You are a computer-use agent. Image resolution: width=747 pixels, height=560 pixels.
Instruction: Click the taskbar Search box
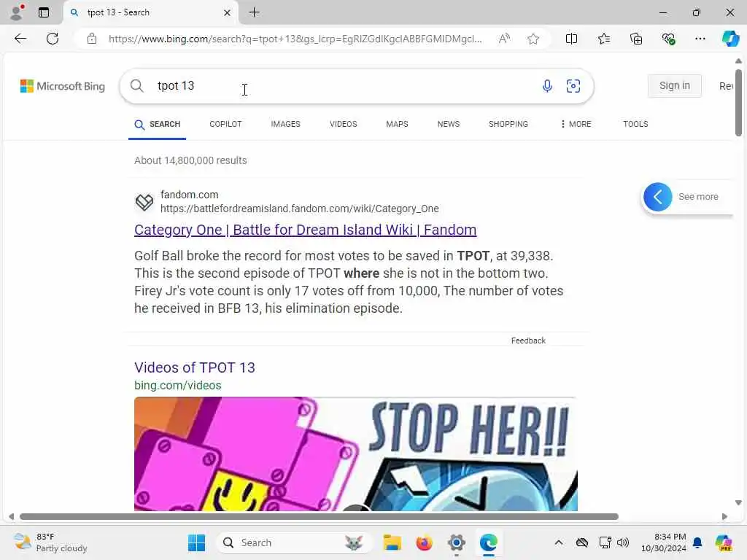tap(294, 542)
